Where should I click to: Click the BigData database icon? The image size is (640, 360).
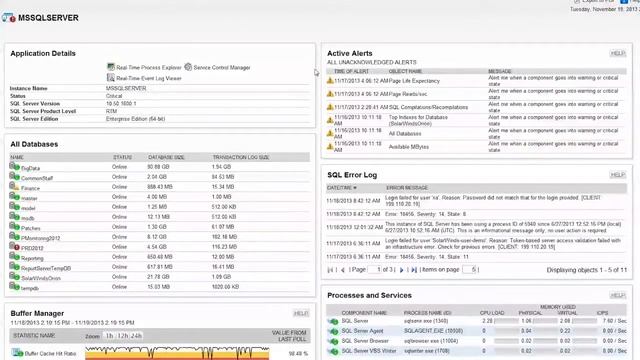(x=14, y=167)
